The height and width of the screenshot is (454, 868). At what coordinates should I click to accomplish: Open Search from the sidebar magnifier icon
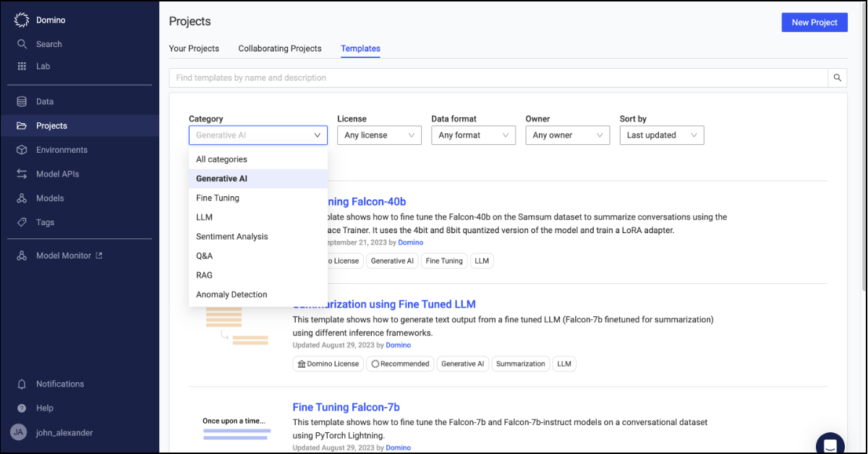pyautogui.click(x=22, y=44)
